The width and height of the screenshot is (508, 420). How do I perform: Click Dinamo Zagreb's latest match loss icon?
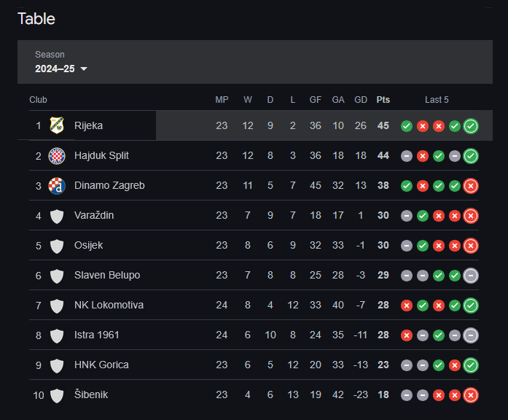tap(471, 186)
